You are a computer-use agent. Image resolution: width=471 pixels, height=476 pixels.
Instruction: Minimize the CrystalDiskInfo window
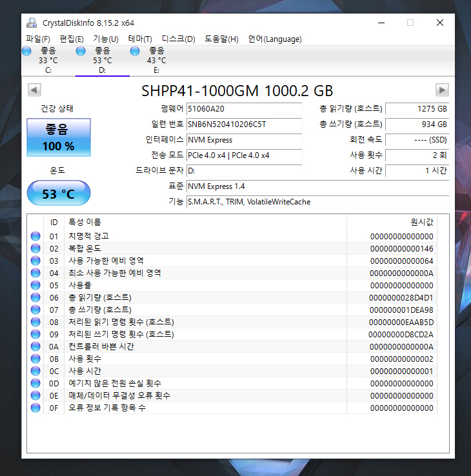click(x=381, y=23)
